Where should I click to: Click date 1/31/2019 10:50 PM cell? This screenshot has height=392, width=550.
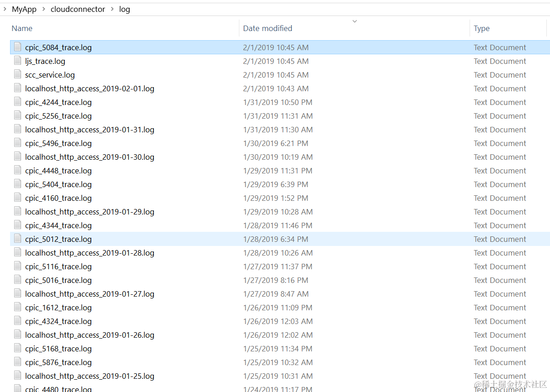point(278,102)
